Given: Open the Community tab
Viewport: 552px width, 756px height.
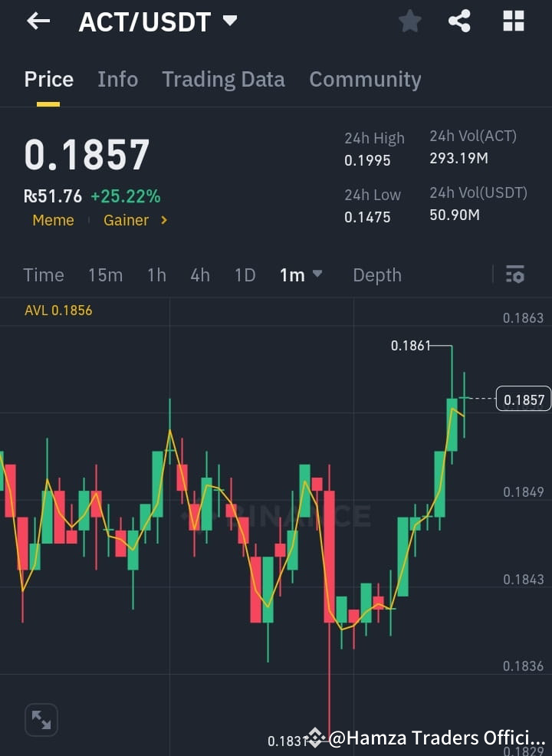Looking at the screenshot, I should 365,79.
